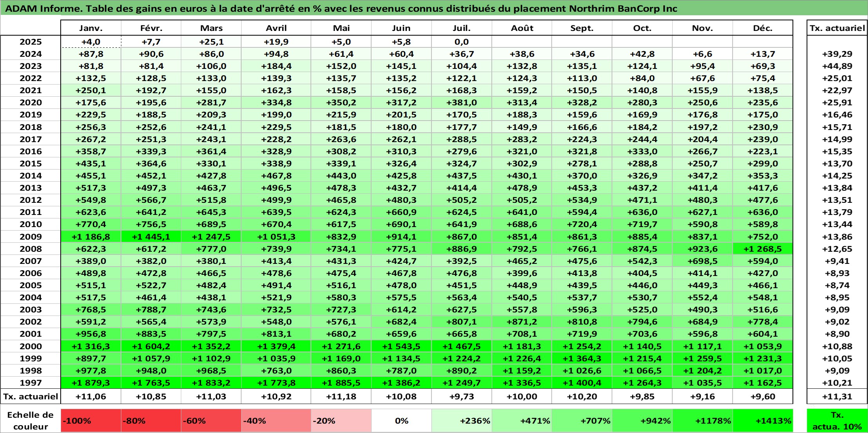Click the overall actuarial rate '+11,31'
The height and width of the screenshot is (433, 868).
837,397
